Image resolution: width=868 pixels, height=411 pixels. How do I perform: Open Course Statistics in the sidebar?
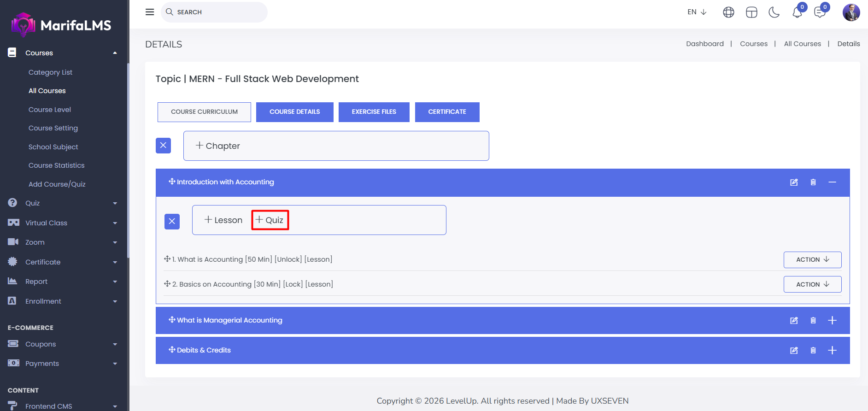pyautogui.click(x=56, y=165)
